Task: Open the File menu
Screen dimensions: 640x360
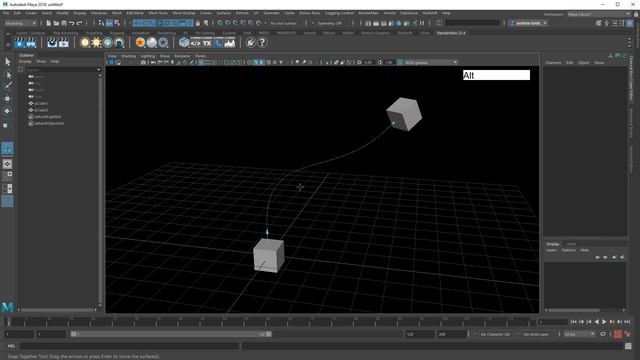Action: coord(6,13)
